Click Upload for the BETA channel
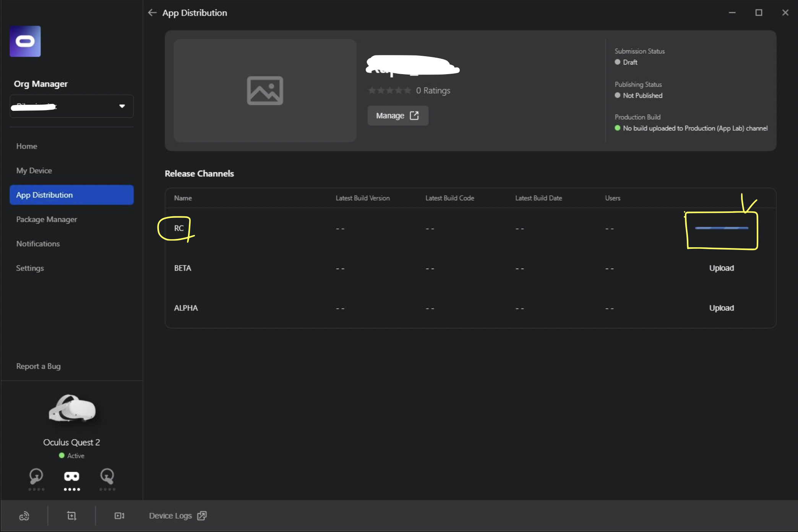 coord(721,268)
